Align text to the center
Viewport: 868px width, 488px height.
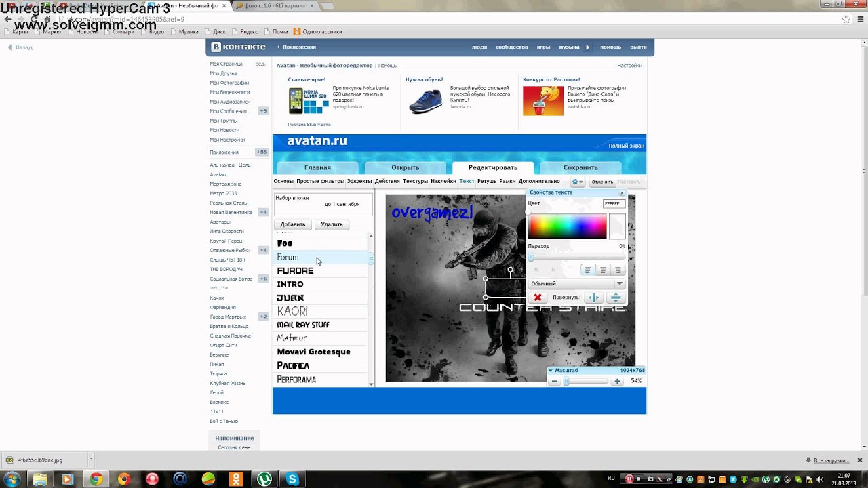(603, 270)
